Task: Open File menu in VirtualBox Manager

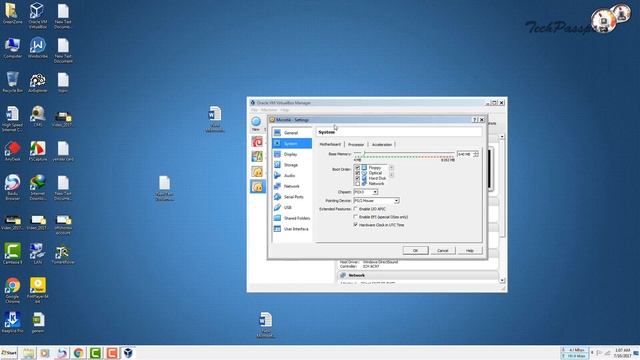Action: point(254,110)
